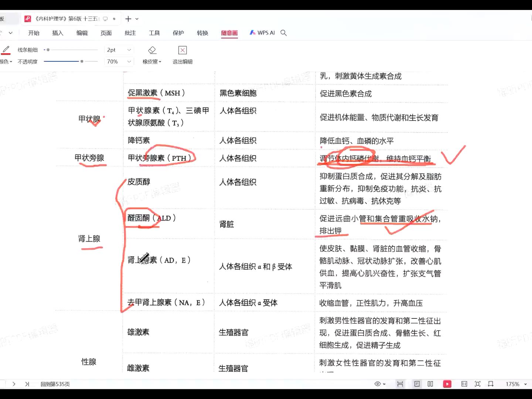Select the pen drawing tool icon
The height and width of the screenshot is (399, 532).
[x=6, y=50]
